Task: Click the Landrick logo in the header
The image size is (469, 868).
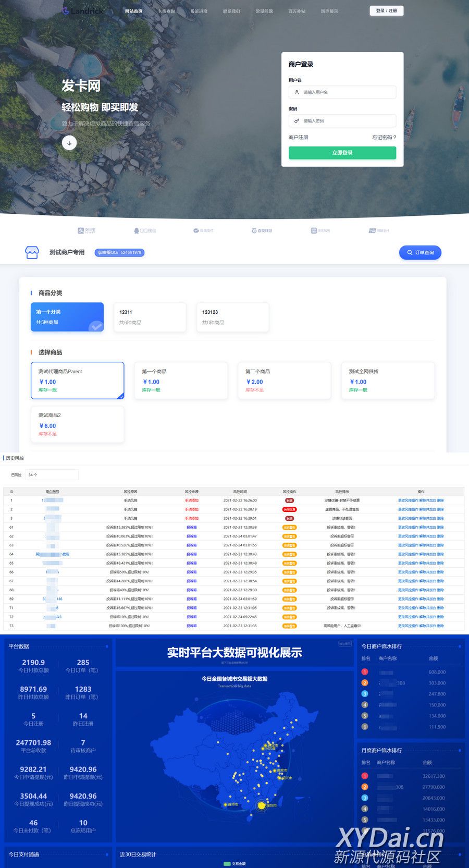Action: coord(82,11)
